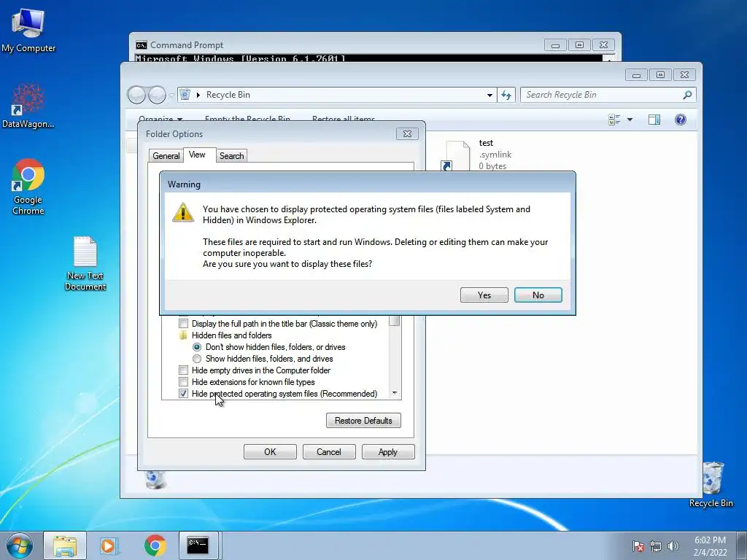This screenshot has height=560, width=747.
Task: Click the Search Recycle Bin field
Action: (608, 95)
